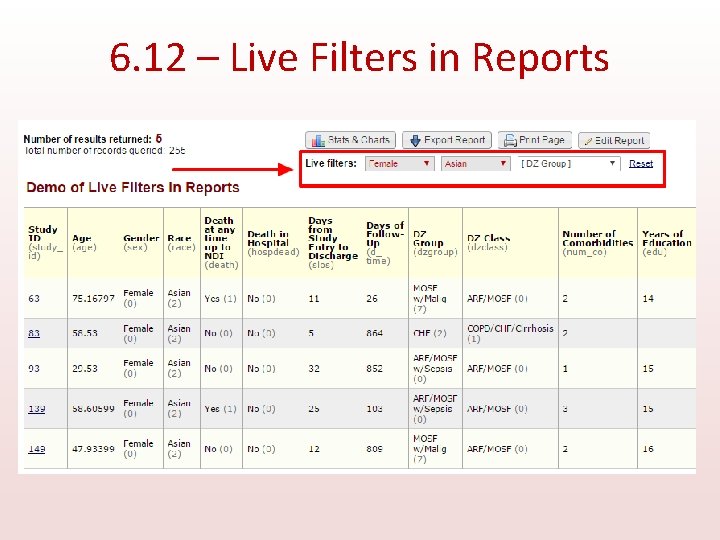This screenshot has width=720, height=540.
Task: Open Edit Report
Action: pos(614,141)
